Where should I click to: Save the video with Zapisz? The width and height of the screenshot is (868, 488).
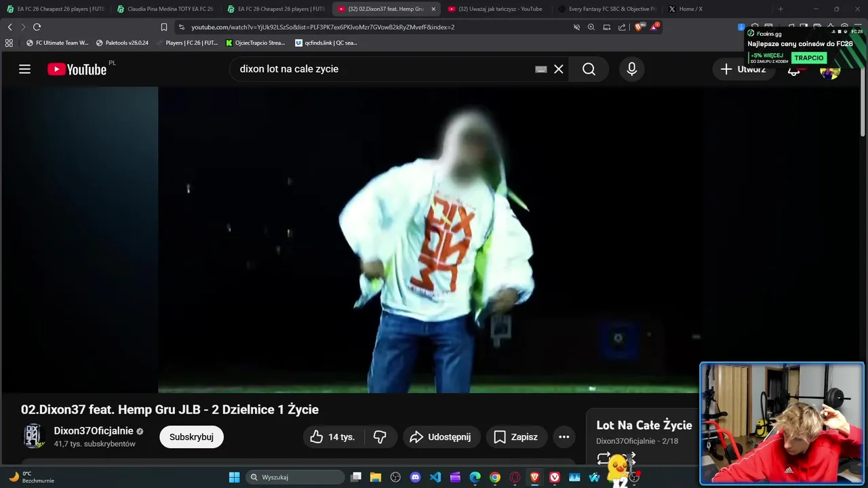coord(516,437)
